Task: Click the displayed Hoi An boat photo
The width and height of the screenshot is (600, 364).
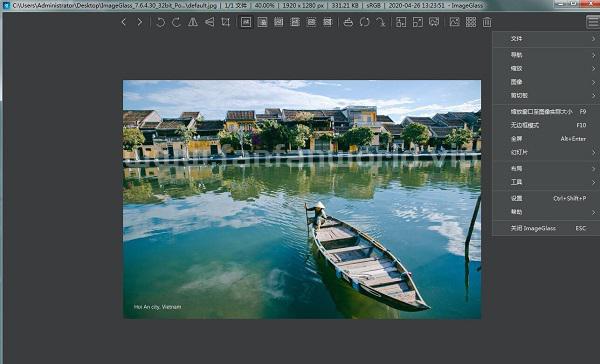Action: (x=302, y=199)
